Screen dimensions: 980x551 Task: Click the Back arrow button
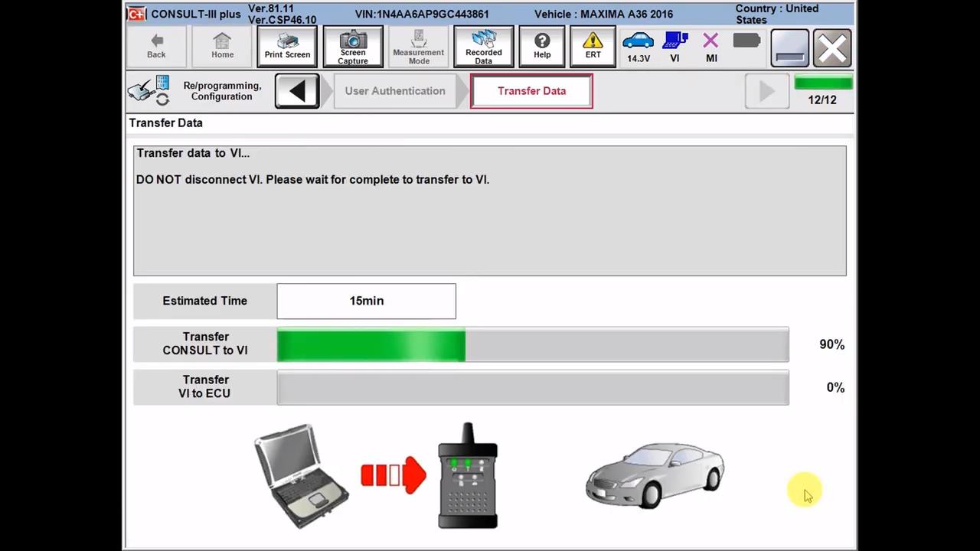(x=156, y=47)
